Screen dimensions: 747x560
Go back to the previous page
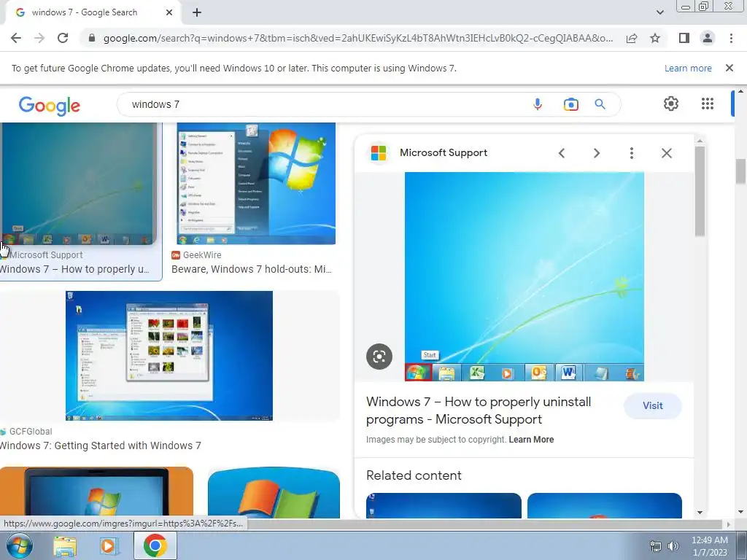[x=16, y=38]
